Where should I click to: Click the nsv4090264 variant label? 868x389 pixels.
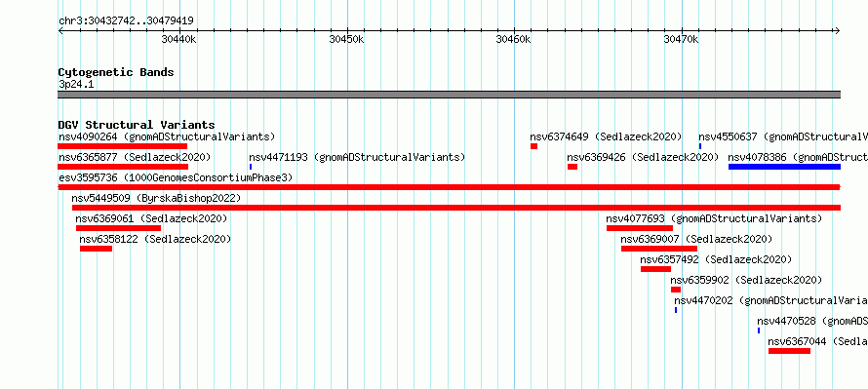167,136
